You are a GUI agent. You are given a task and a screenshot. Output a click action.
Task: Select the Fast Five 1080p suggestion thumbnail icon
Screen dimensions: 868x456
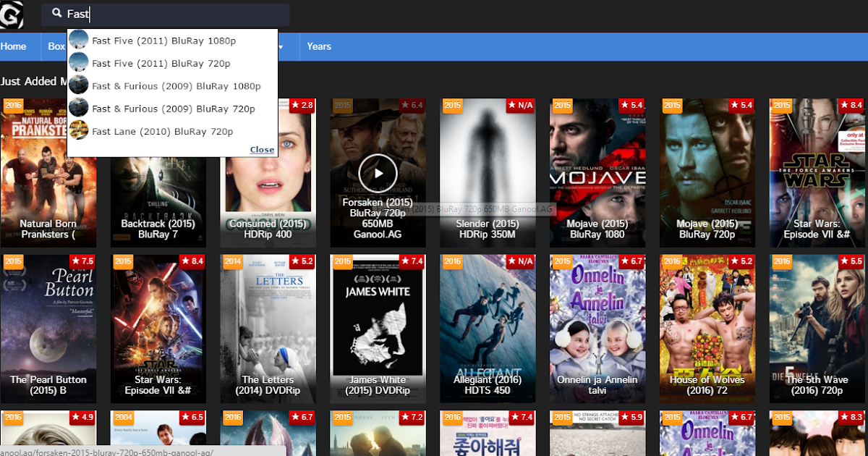coord(79,41)
